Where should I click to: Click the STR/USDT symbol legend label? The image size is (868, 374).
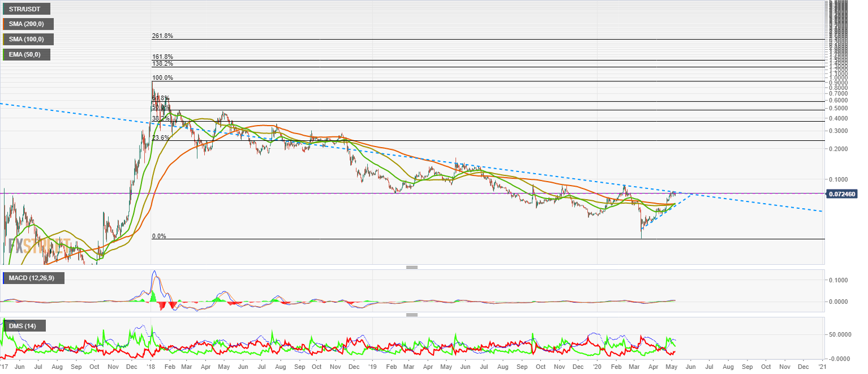(x=26, y=8)
